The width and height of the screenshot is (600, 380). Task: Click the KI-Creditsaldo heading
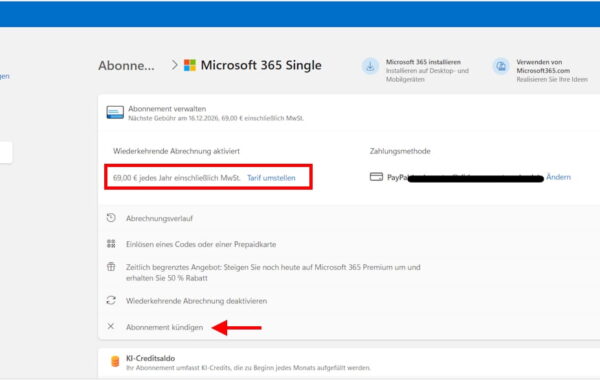point(150,358)
